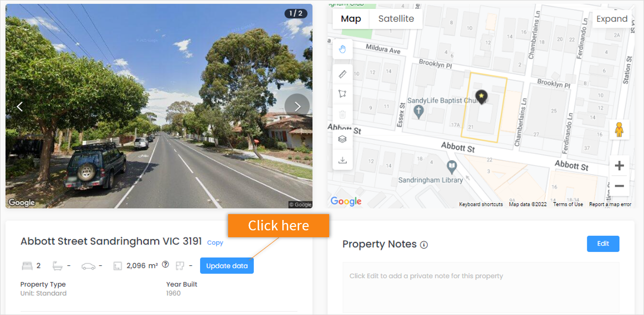644x315 pixels.
Task: Click the Edit notes button
Action: tap(603, 244)
